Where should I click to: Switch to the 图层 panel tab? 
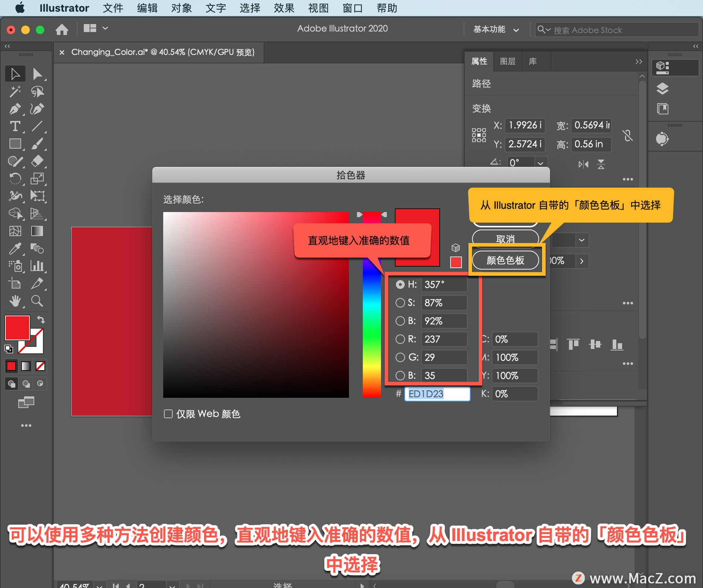click(507, 61)
